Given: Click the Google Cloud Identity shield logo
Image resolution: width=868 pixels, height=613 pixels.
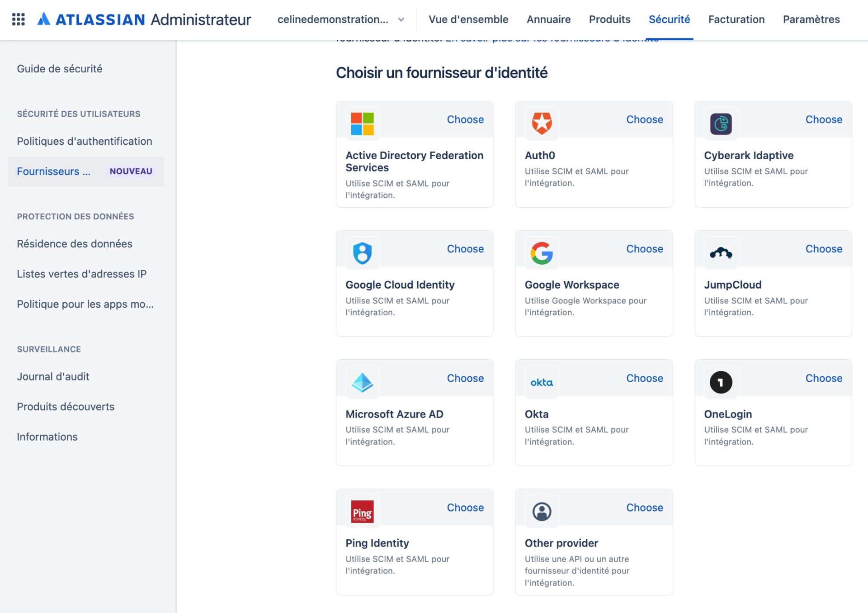Looking at the screenshot, I should pos(362,253).
